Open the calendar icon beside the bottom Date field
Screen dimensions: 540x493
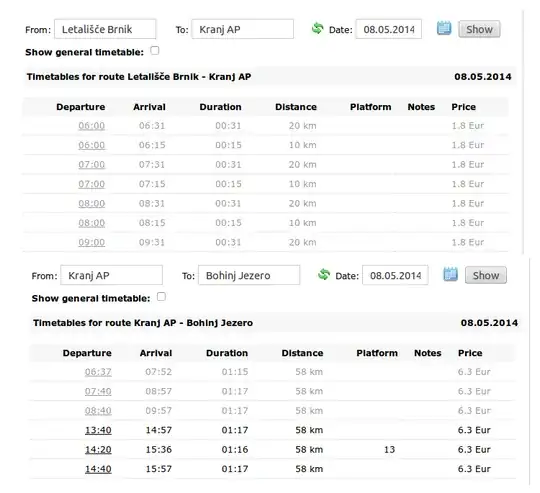pyautogui.click(x=450, y=274)
